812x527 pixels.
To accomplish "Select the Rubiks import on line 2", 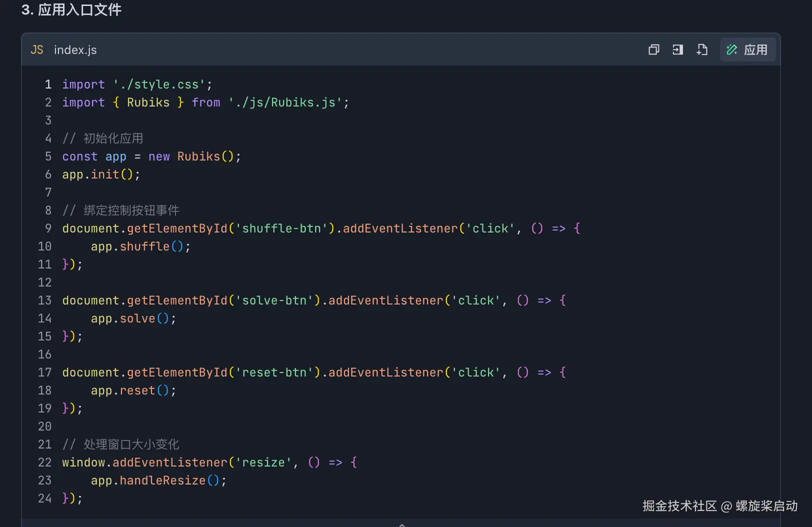I will (148, 102).
